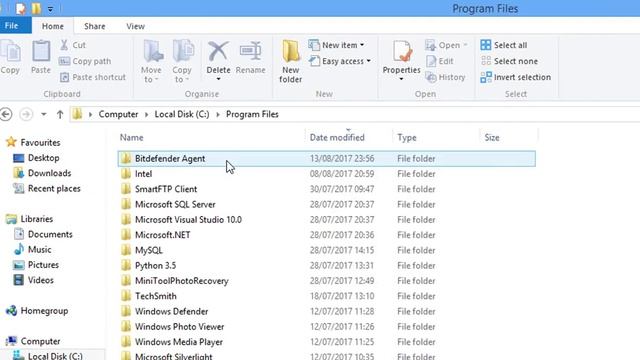
Task: Click the Forward navigation arrow
Action: (26, 114)
